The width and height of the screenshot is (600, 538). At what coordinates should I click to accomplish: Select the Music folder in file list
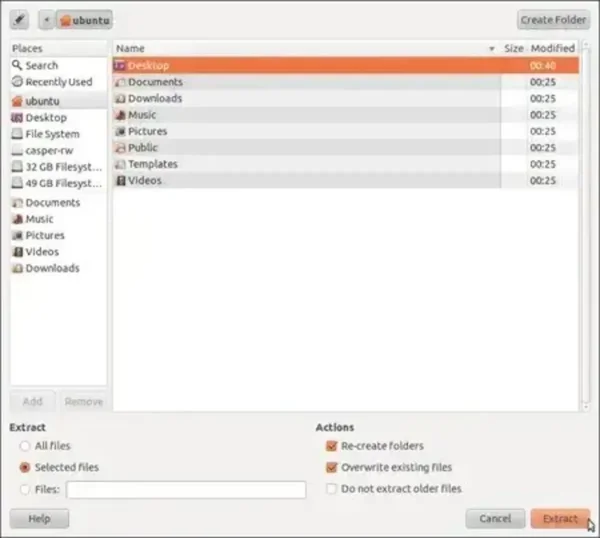[x=346, y=115]
